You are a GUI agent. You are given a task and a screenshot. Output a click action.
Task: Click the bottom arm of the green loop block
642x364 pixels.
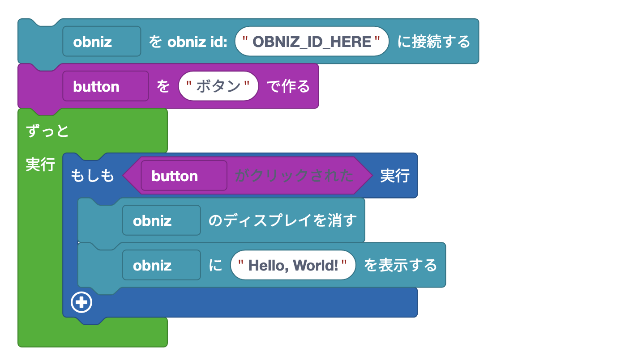tap(134, 333)
